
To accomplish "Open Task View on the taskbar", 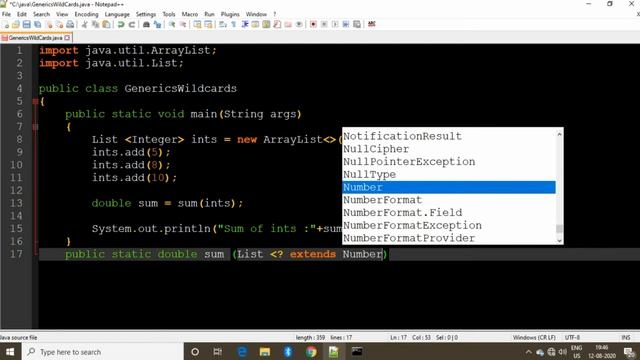I will click(x=218, y=352).
